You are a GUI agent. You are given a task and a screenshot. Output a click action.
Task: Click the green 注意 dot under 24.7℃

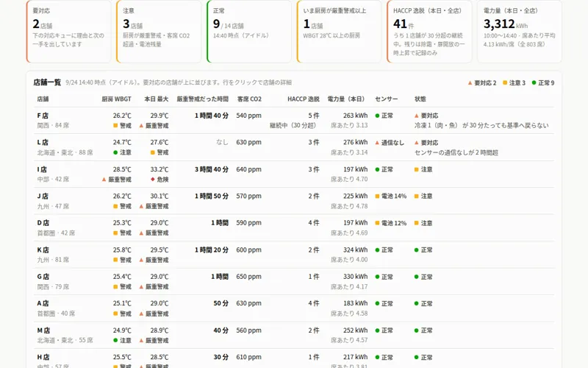[x=115, y=152]
